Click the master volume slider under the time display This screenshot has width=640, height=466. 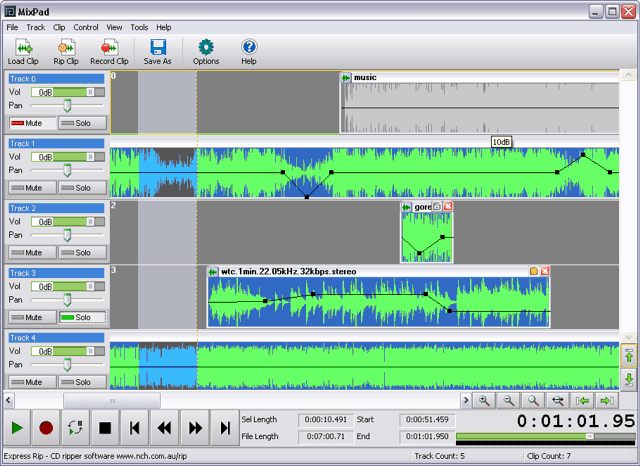point(545,436)
